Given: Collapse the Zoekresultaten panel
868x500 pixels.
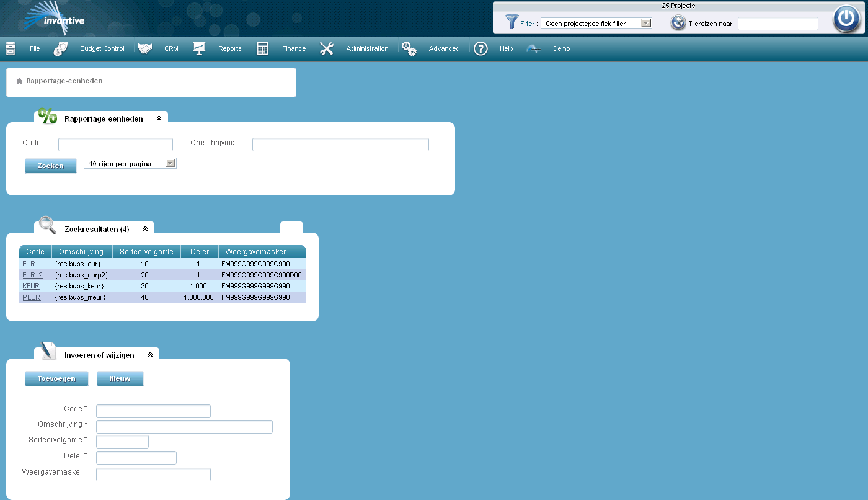Looking at the screenshot, I should tap(145, 228).
